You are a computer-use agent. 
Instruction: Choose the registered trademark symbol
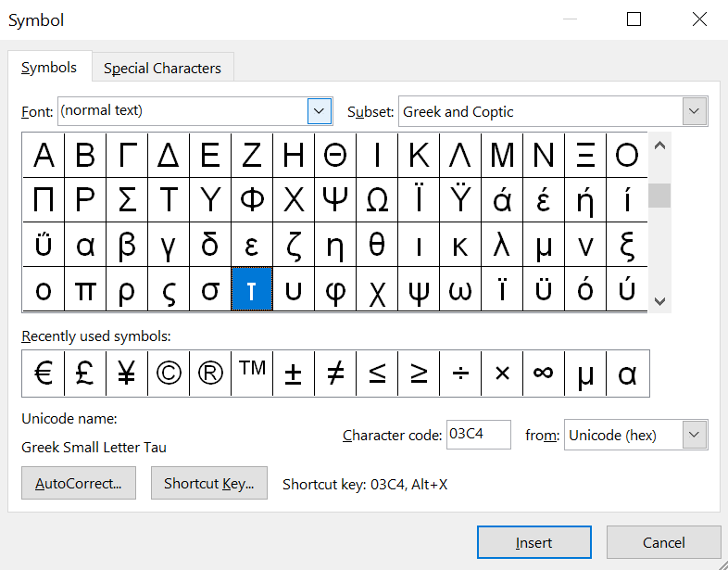[210, 374]
